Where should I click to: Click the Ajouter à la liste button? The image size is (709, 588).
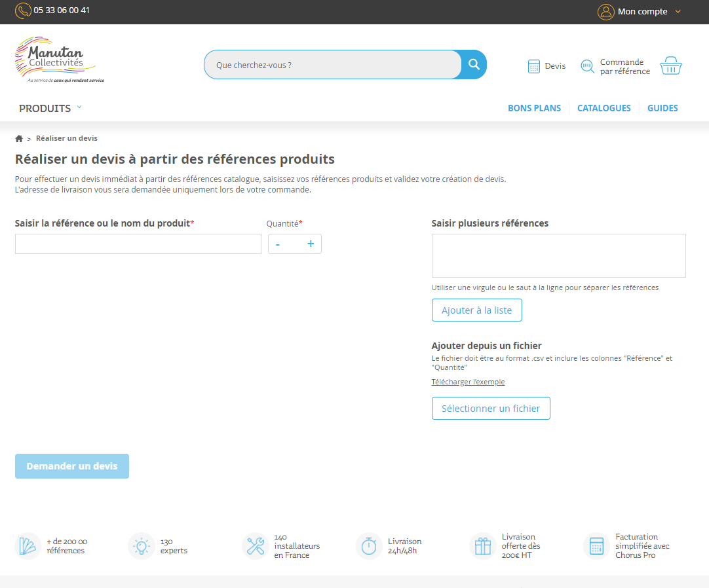(476, 310)
